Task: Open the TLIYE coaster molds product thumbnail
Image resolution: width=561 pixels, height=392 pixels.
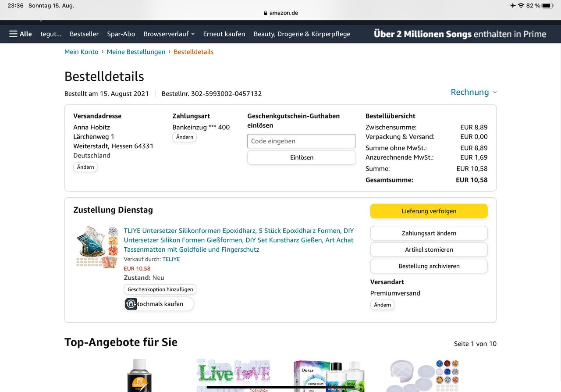Action: pyautogui.click(x=97, y=246)
